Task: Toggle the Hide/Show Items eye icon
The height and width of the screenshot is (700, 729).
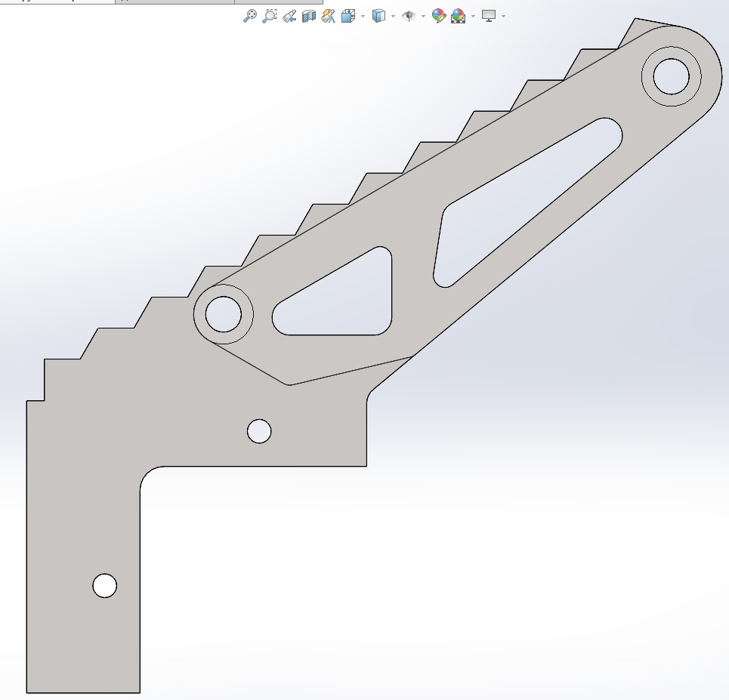Action: pyautogui.click(x=409, y=16)
